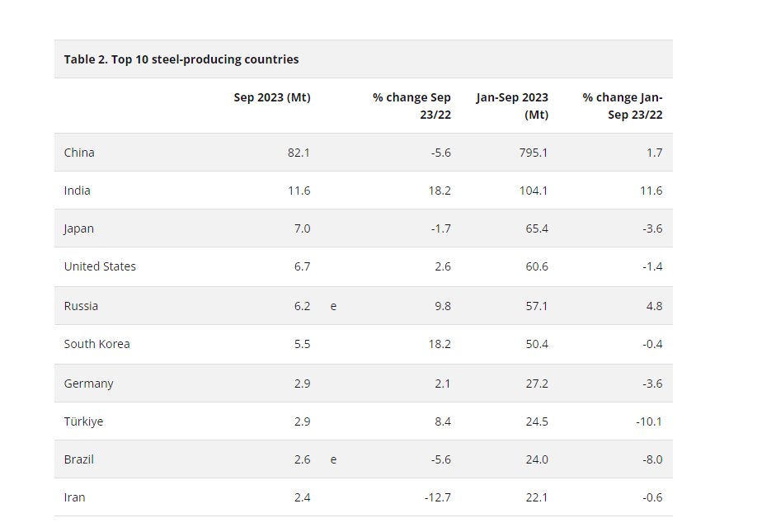776x532 pixels.
Task: Click the India country name
Action: click(78, 191)
